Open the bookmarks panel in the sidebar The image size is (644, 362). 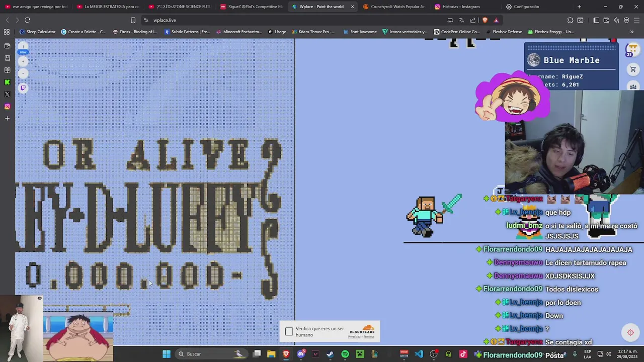click(7, 58)
